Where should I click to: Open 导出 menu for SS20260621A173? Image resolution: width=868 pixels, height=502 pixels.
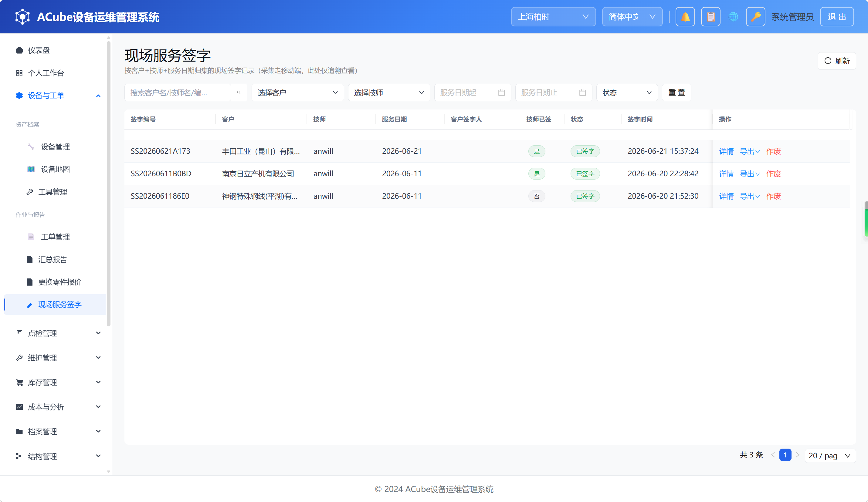[750, 151]
